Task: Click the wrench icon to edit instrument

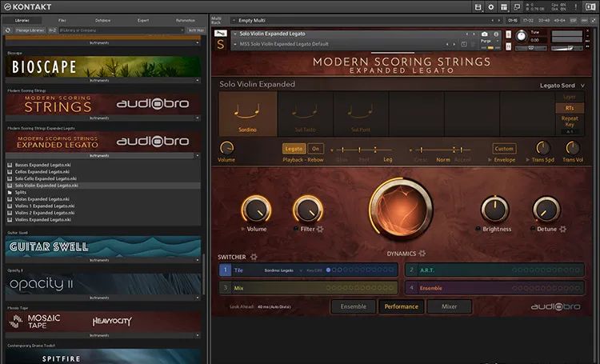Action: click(221, 34)
